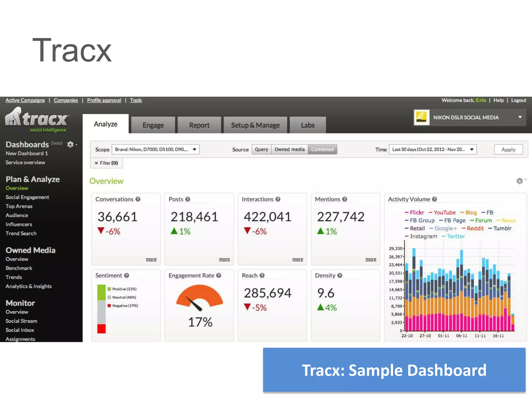This screenshot has width=532, height=399.
Task: Open Companies link
Action: point(66,100)
